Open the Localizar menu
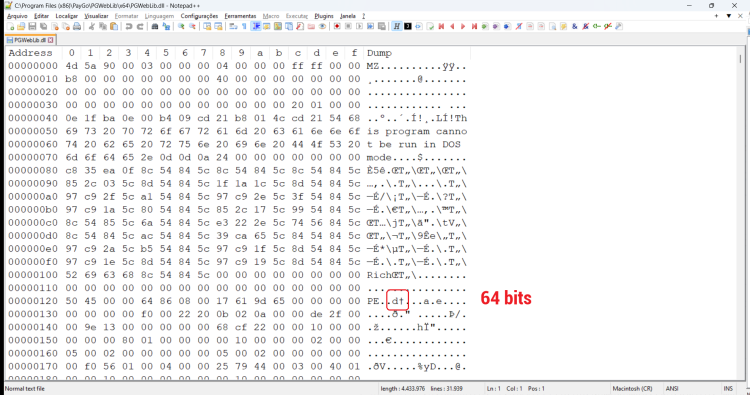750x395 pixels. click(x=66, y=16)
